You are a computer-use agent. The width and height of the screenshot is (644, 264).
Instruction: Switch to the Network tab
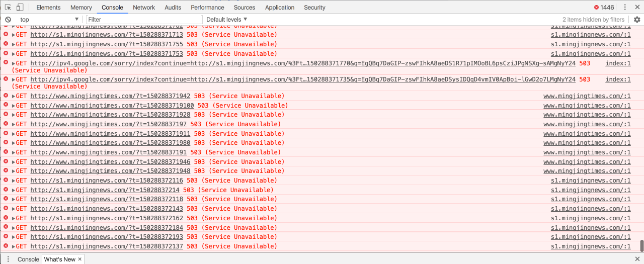pyautogui.click(x=144, y=8)
